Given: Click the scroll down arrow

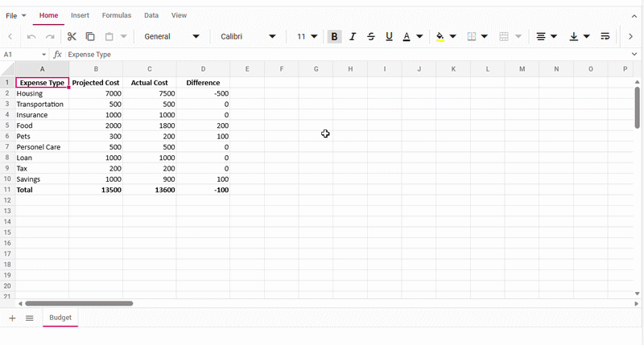Looking at the screenshot, I should 637,294.
